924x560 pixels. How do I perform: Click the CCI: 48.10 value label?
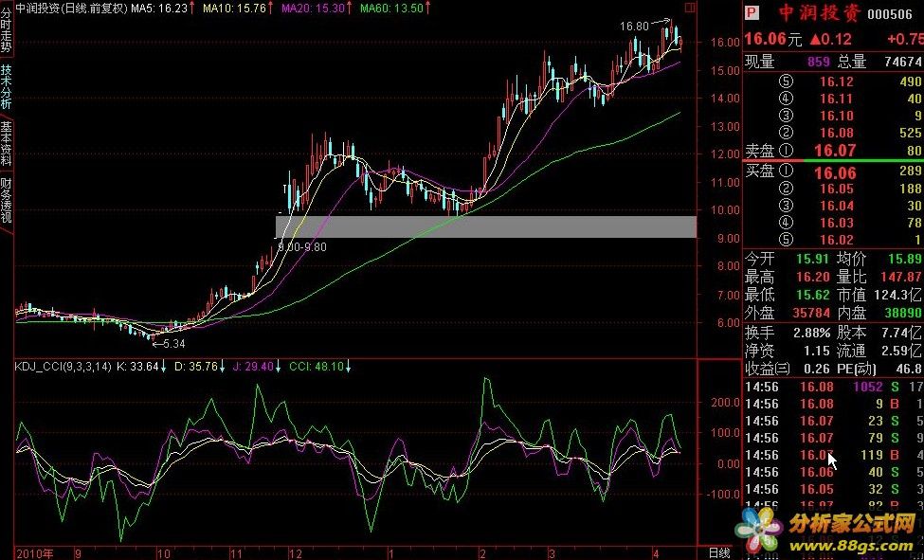point(320,367)
